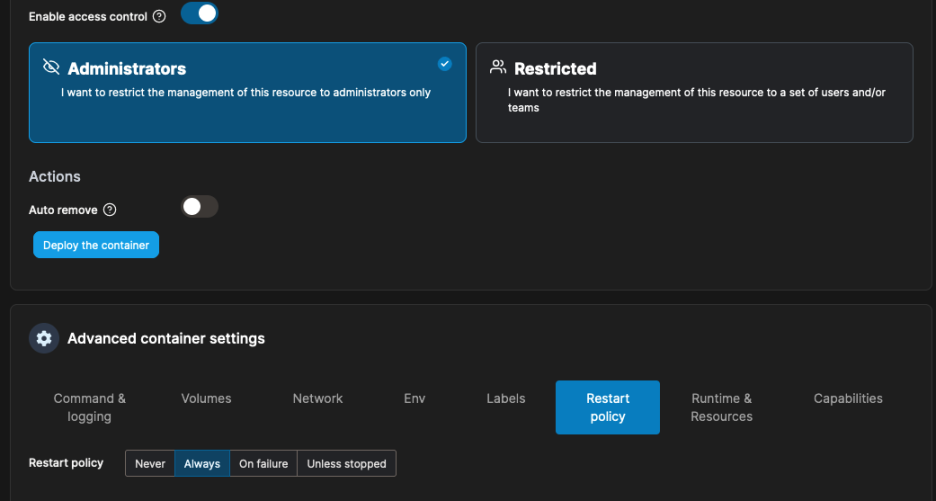Screen dimensions: 936x501
Task: Click the blue checkmark badge on Administrators card
Action: point(445,64)
